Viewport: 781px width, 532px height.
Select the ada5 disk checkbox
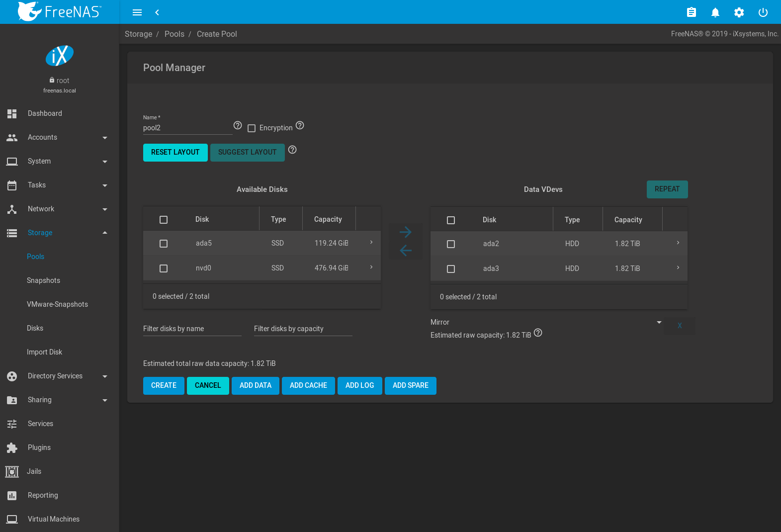click(x=164, y=244)
